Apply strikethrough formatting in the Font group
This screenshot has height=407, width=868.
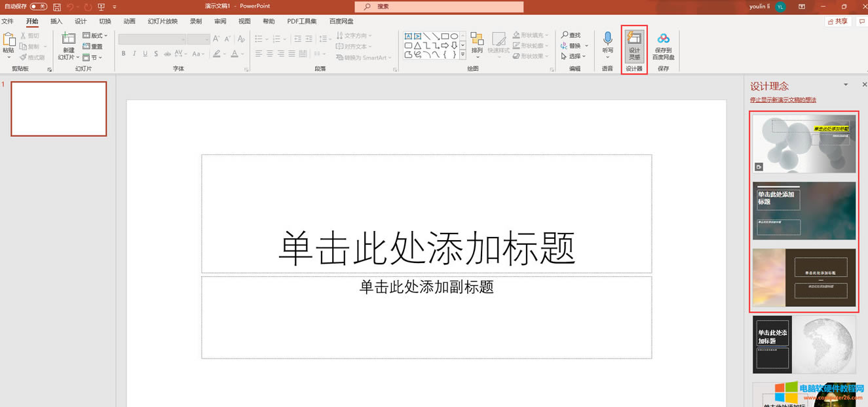coord(156,54)
